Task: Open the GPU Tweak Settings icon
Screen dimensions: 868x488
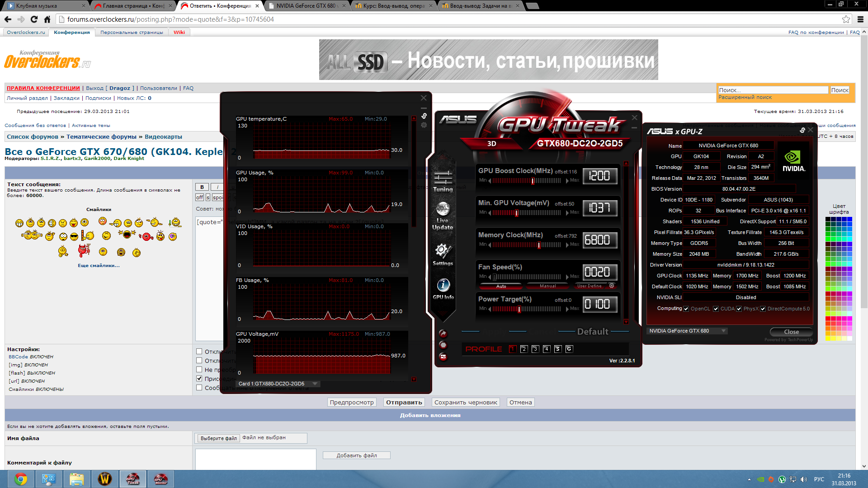Action: click(443, 254)
